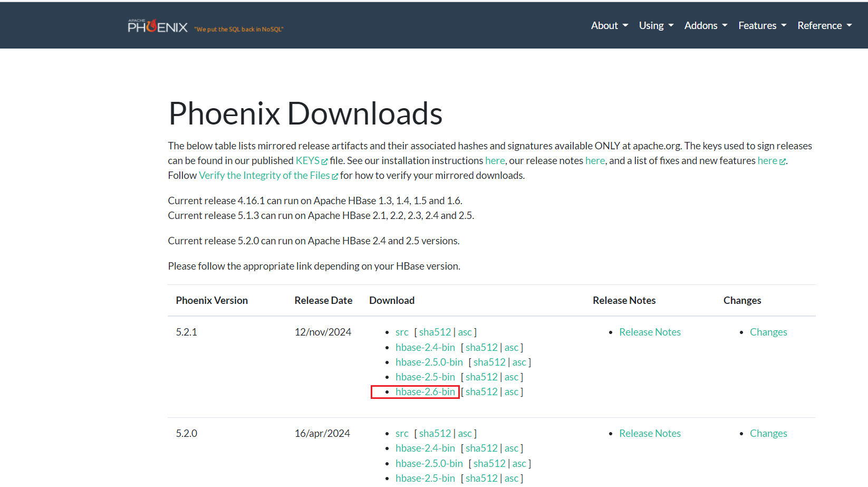Open the release notes 'here' link
Image resolution: width=868 pixels, height=487 pixels.
(595, 160)
